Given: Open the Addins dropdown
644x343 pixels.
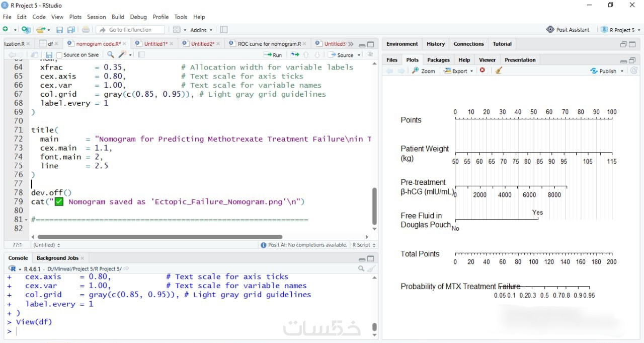Looking at the screenshot, I should [x=201, y=30].
